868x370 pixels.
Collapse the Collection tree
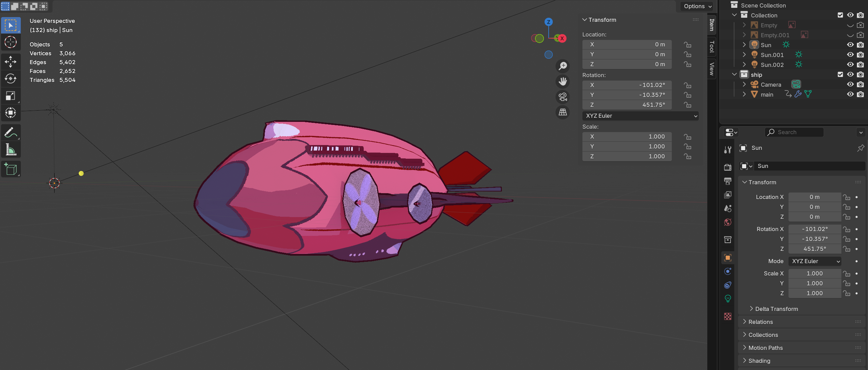(734, 15)
